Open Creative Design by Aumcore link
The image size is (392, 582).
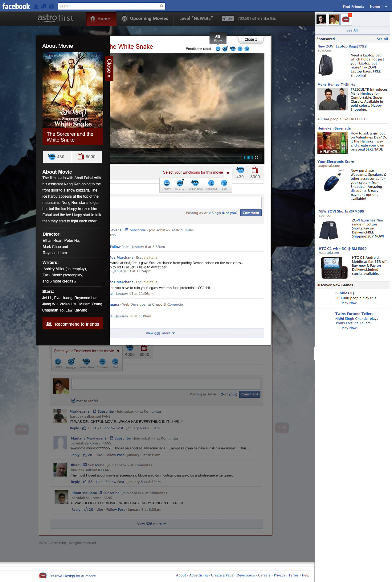coord(72,576)
